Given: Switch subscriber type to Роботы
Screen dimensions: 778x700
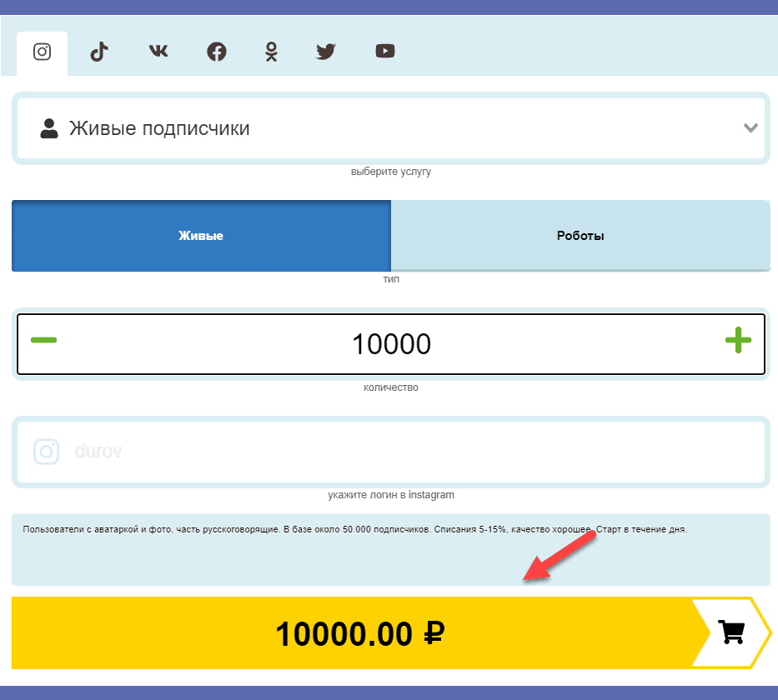Looking at the screenshot, I should [x=580, y=236].
